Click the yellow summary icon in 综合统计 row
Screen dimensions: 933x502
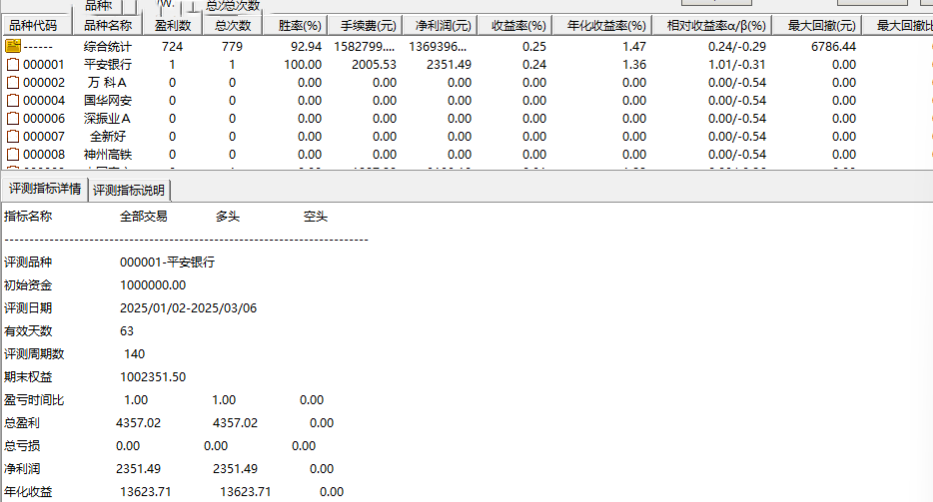pyautogui.click(x=13, y=47)
